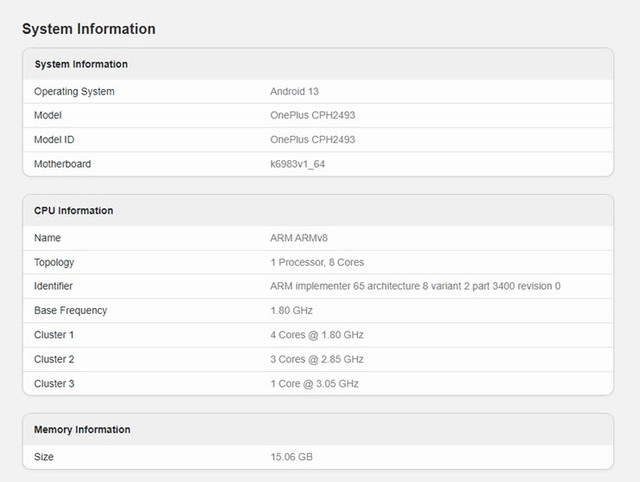This screenshot has width=640, height=482.
Task: Select the Motherboard value k6983v1_64
Action: pyautogui.click(x=298, y=164)
